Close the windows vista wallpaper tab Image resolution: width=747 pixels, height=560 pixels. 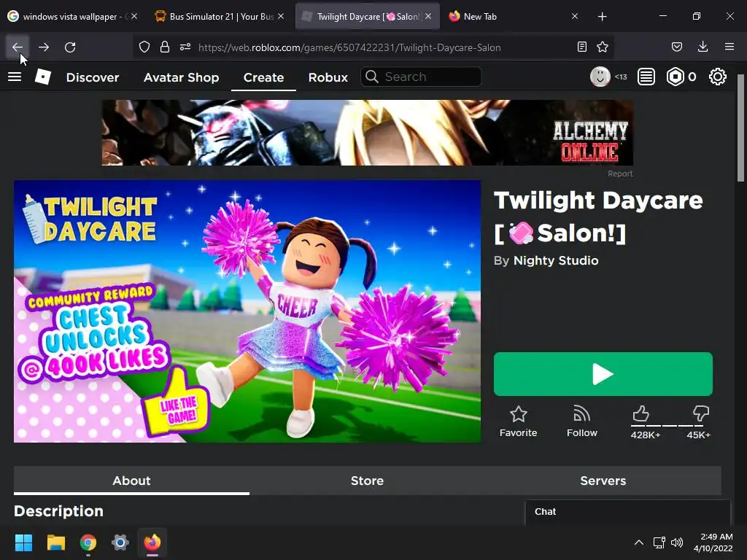[x=134, y=16]
